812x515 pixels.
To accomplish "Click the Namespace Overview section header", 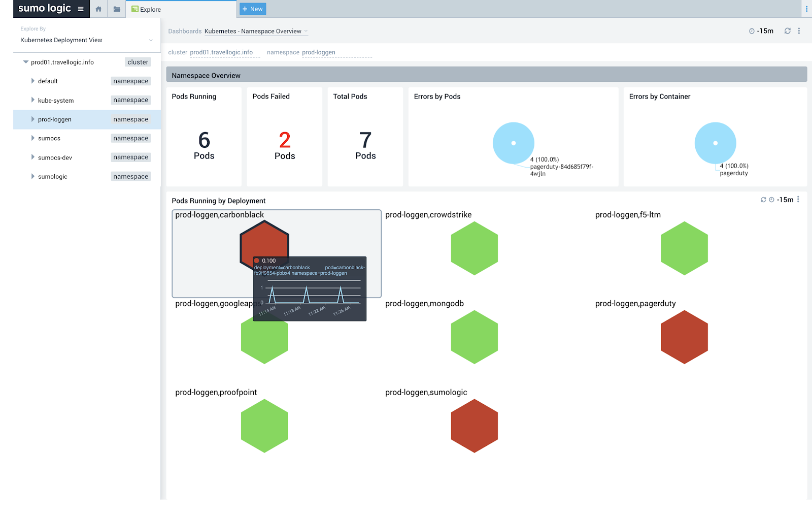I will (486, 75).
